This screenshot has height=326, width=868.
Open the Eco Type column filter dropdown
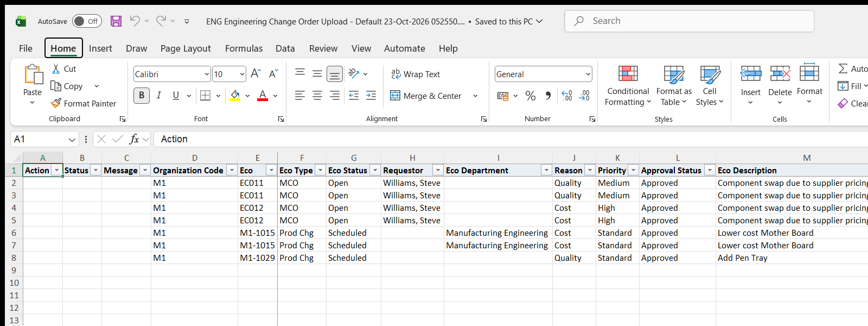(x=320, y=171)
